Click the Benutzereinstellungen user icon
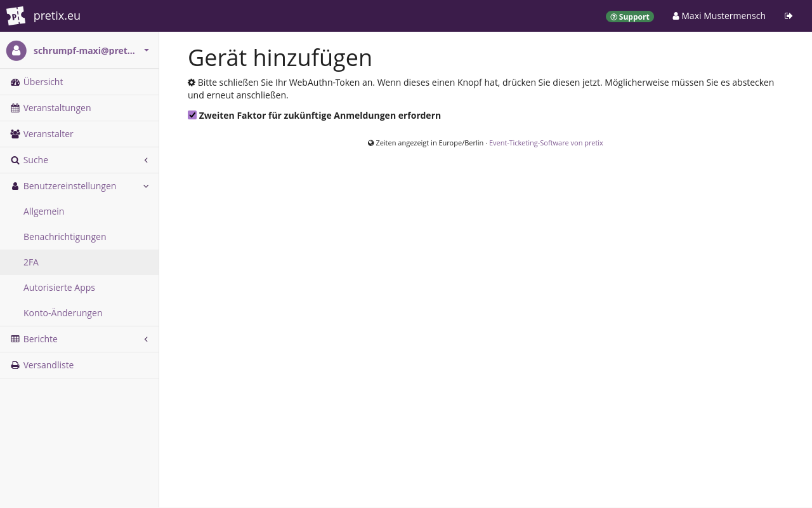The width and height of the screenshot is (812, 508). coord(15,186)
